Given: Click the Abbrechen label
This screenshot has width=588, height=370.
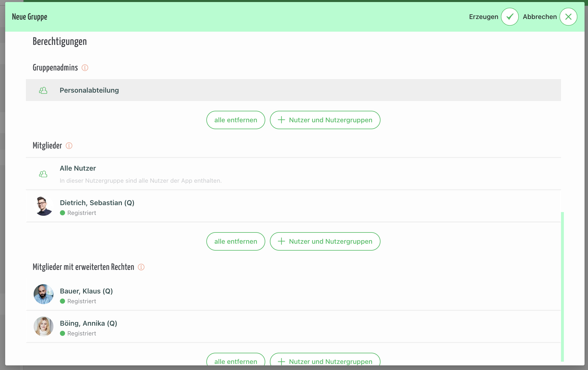Looking at the screenshot, I should pos(540,17).
